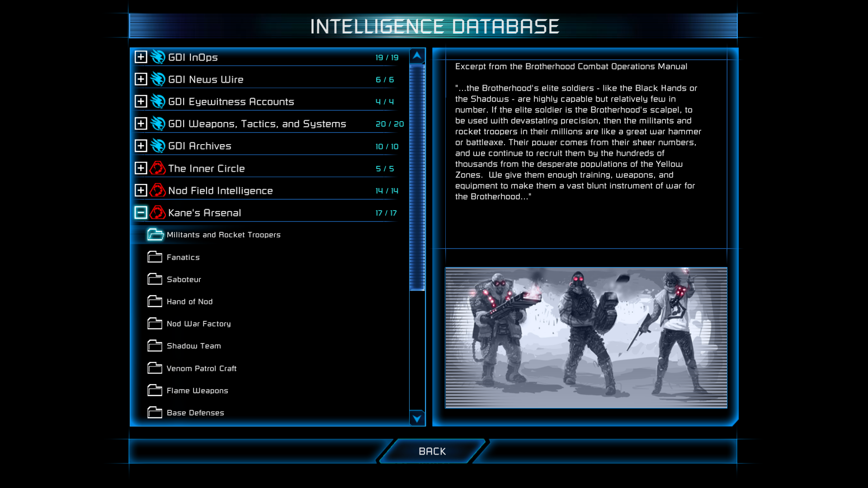
Task: Click the GDI emblem icon beside GDI News Wire
Action: (x=158, y=79)
